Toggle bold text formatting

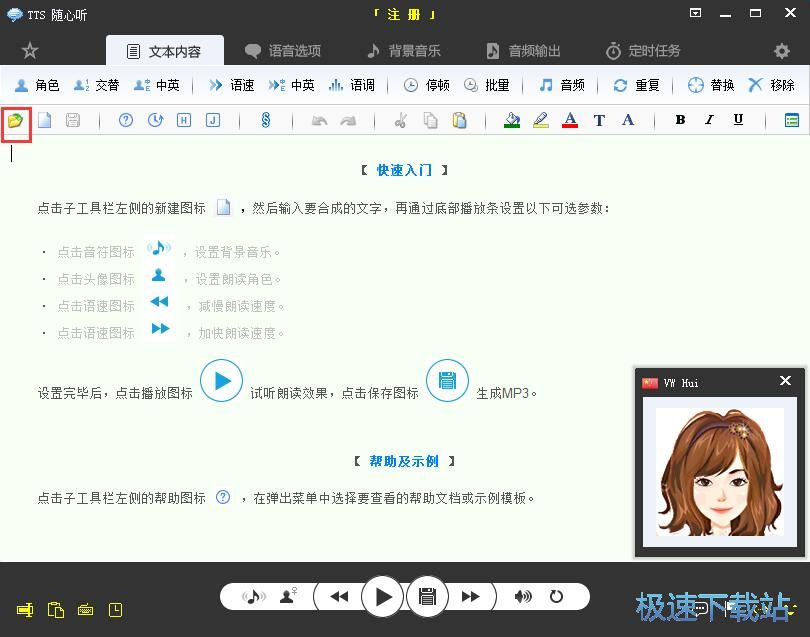pos(680,120)
